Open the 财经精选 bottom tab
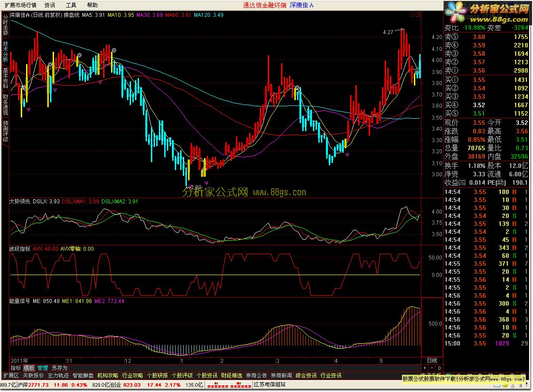Screen dimensions: 533x392 pyautogui.click(x=232, y=376)
